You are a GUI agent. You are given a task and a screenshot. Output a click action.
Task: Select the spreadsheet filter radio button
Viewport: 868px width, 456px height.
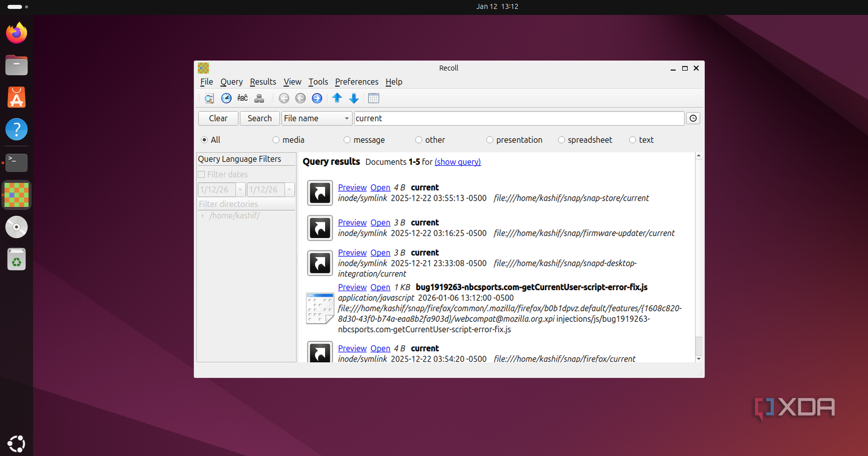click(561, 140)
